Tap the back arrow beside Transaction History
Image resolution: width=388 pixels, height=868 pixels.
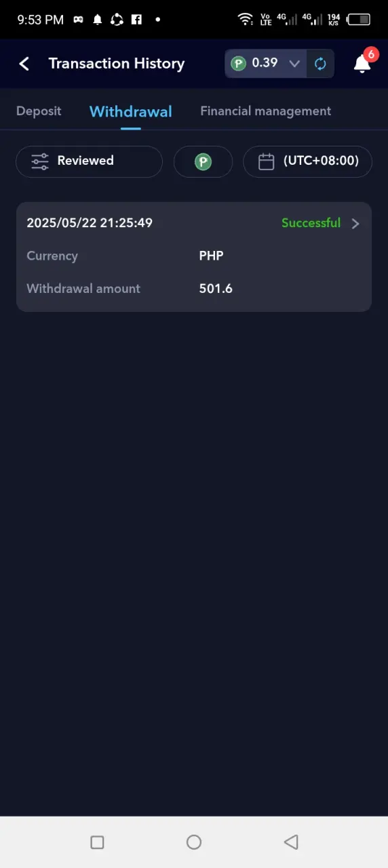24,64
